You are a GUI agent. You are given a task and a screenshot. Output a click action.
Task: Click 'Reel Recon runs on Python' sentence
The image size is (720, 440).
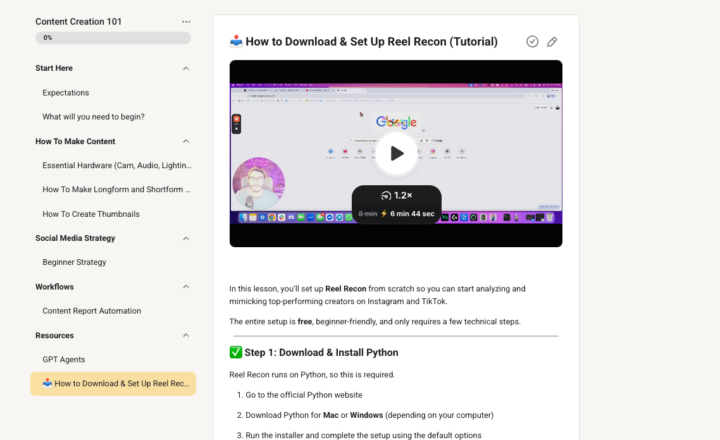pos(312,375)
